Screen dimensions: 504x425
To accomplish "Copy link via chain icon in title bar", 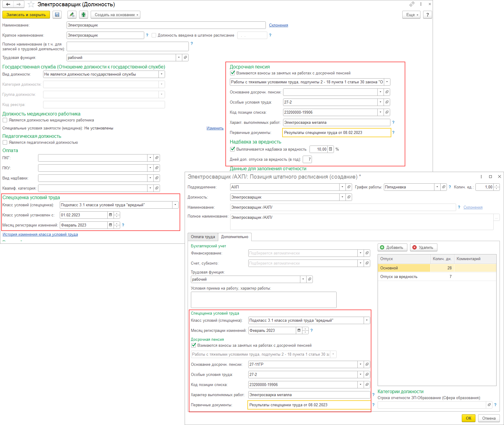I will click(412, 4).
